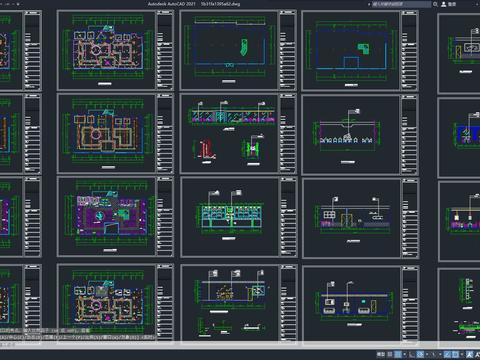Image resolution: width=480 pixels, height=360 pixels.
Task: Click the ortho mode icon in status bar
Action: (412, 354)
